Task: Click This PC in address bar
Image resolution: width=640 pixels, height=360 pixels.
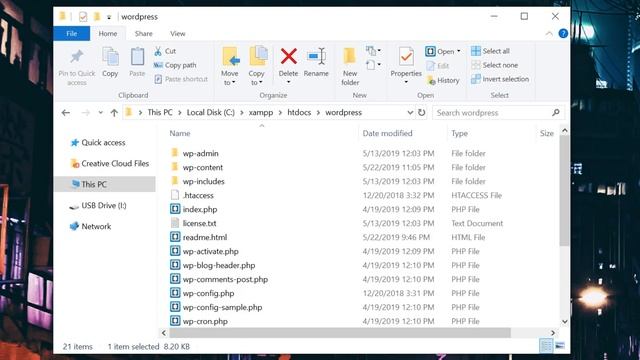Action: (x=160, y=112)
